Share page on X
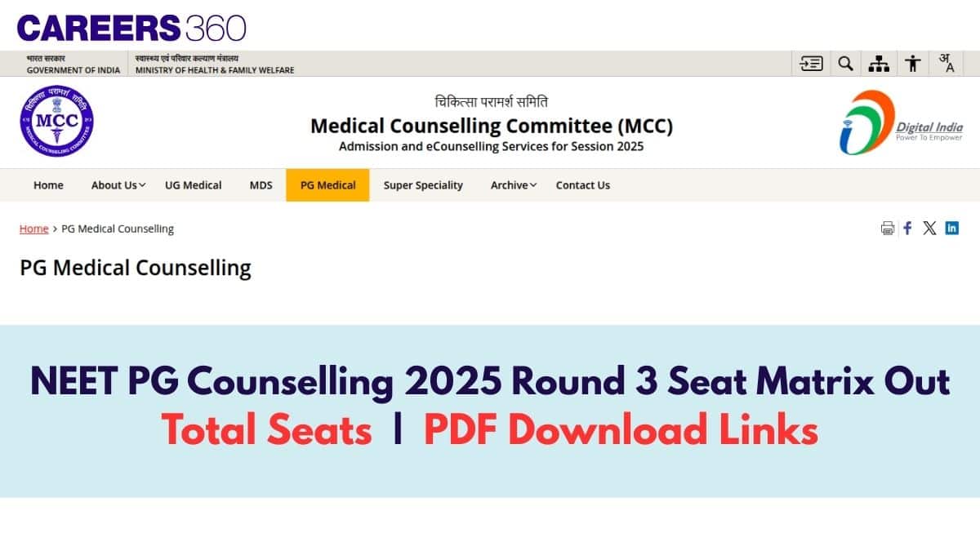The image size is (980, 551). [929, 229]
